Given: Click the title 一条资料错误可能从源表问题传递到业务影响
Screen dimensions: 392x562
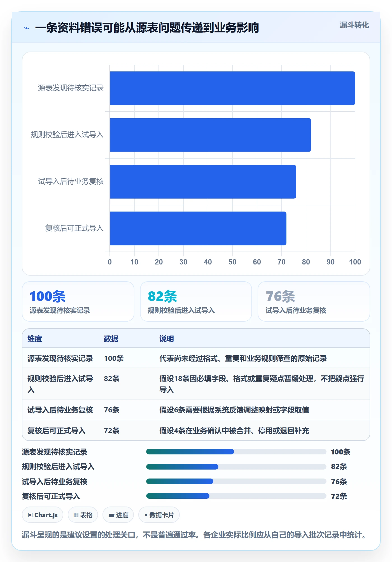Looking at the screenshot, I should click(147, 28).
